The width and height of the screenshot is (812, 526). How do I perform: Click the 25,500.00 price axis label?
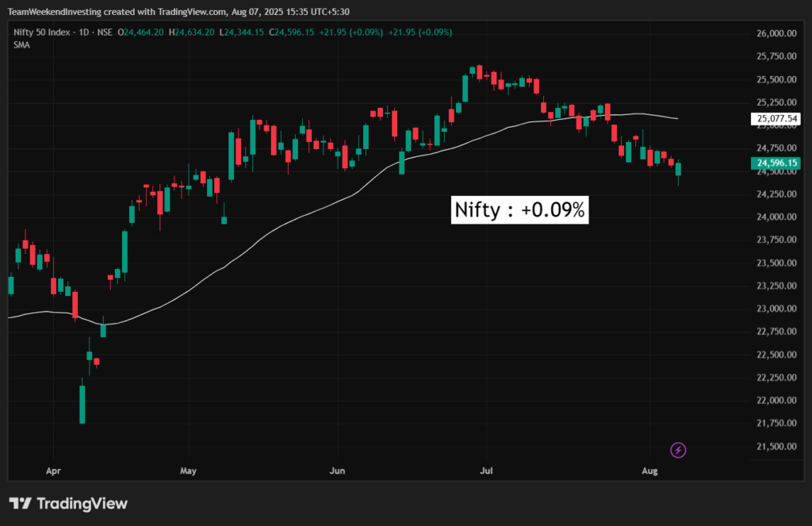776,79
